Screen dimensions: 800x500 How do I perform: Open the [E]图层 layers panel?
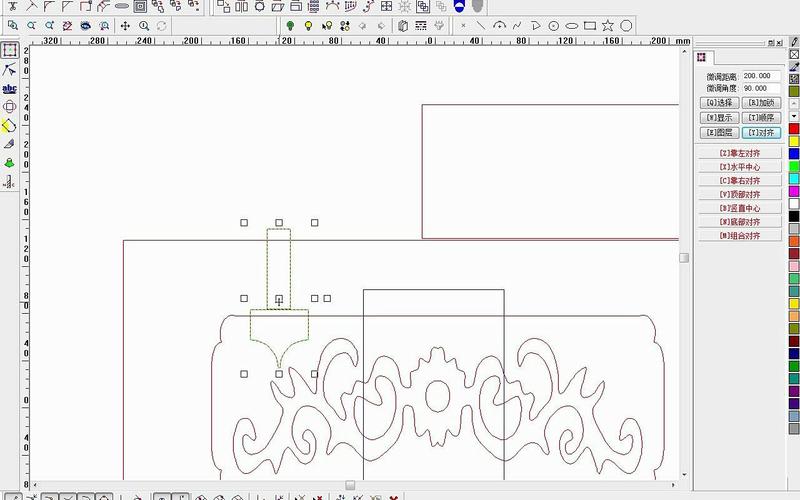coord(719,132)
